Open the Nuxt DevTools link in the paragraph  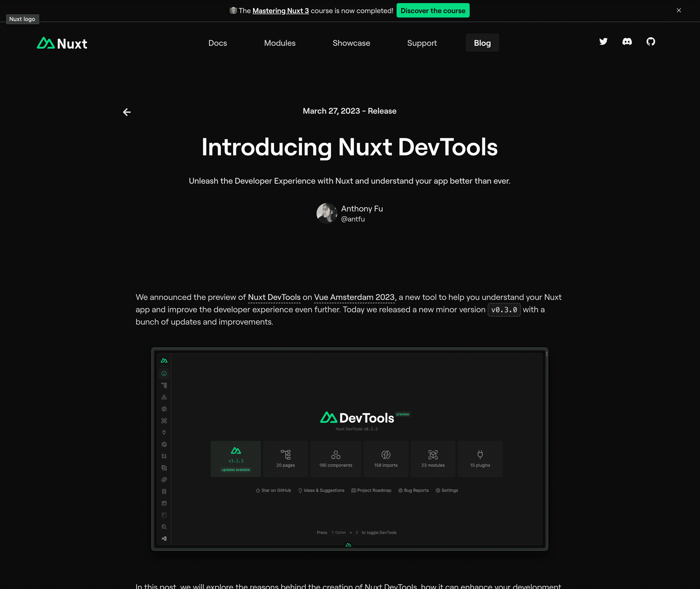tap(274, 297)
